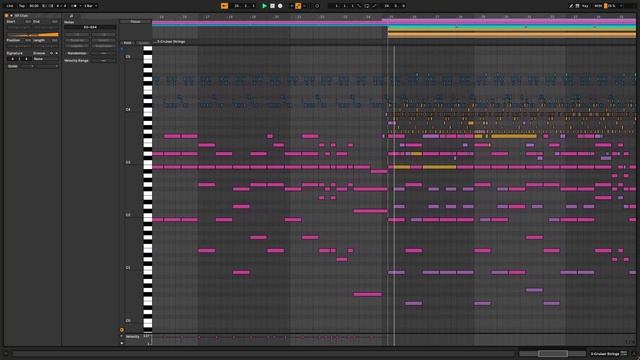Click the Capture MIDI circle icon
640x360 pixels.
click(x=317, y=6)
